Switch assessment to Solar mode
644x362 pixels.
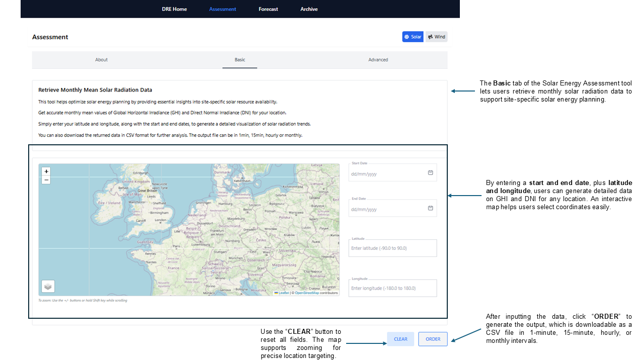(x=413, y=37)
